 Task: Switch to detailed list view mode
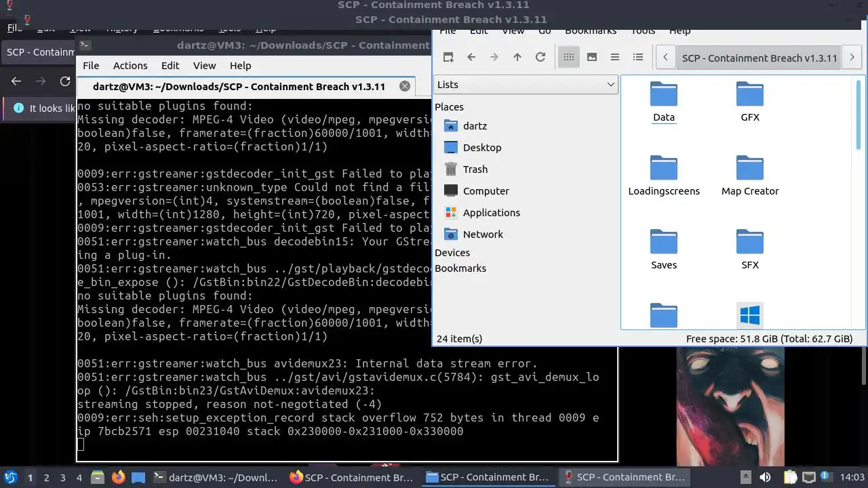pos(638,58)
